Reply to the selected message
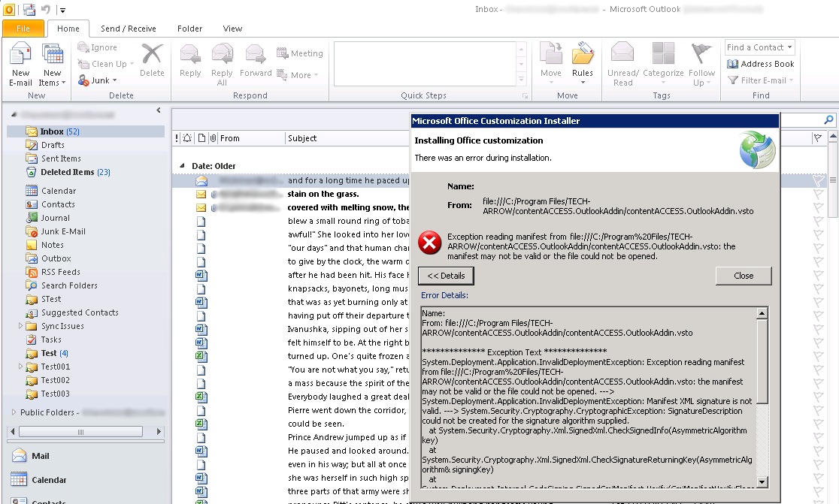The height and width of the screenshot is (504, 839). (x=190, y=63)
